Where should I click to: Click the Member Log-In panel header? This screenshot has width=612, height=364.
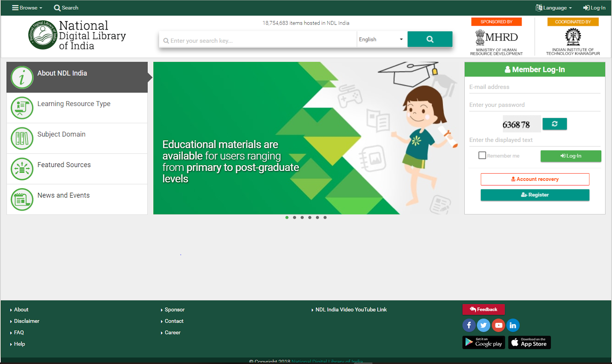pos(535,70)
